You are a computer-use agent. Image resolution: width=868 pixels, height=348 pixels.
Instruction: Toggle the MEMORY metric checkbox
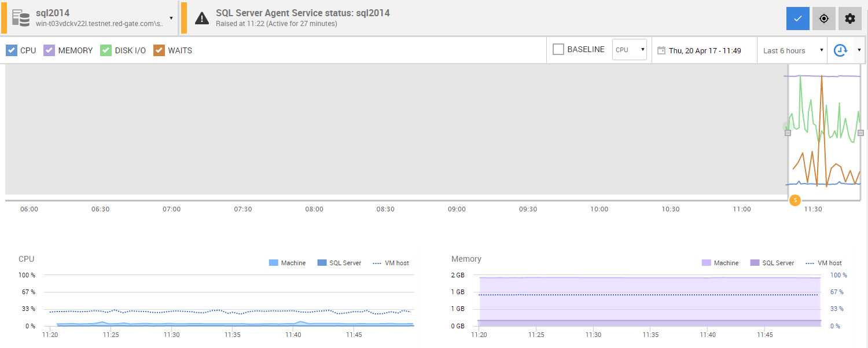(49, 50)
